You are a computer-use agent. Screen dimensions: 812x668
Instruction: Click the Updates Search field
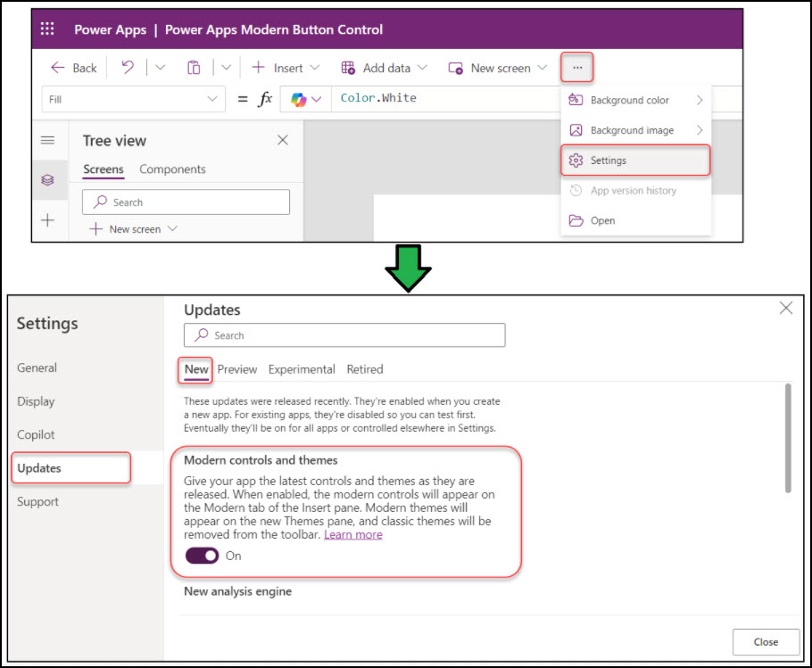tap(344, 335)
